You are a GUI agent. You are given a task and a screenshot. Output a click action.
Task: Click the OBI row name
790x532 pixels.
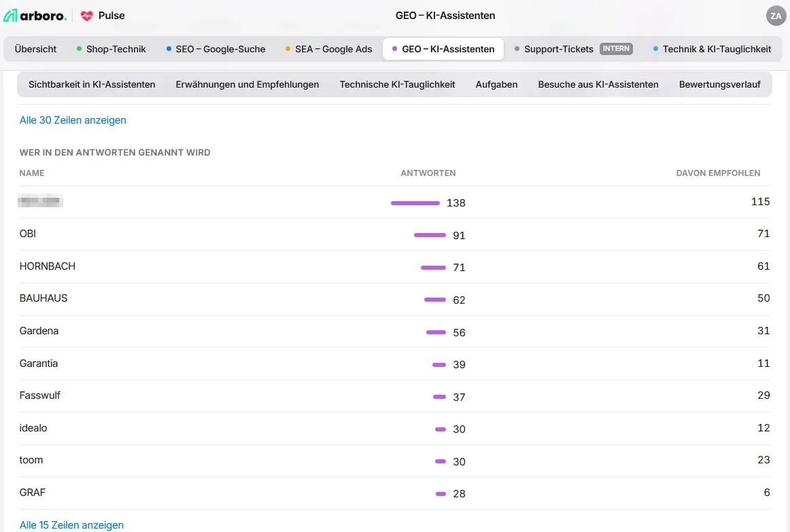[x=28, y=234]
